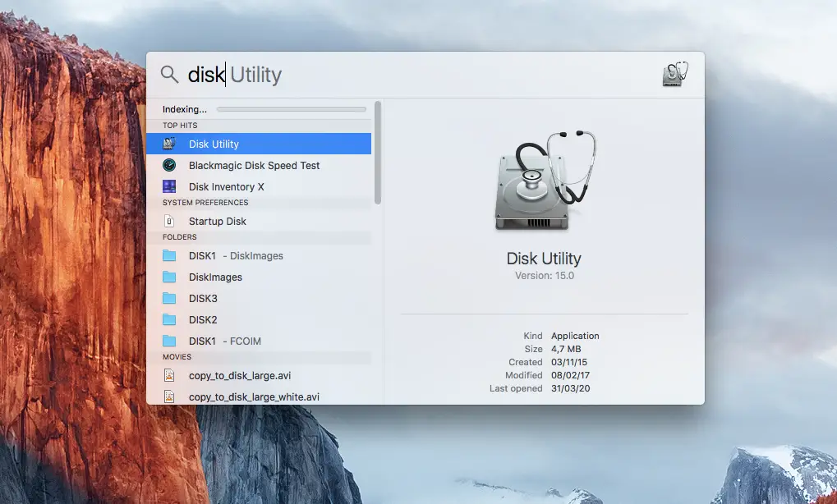Select copy_to_disk_large.avi movie result
The height and width of the screenshot is (504, 837).
coord(259,375)
